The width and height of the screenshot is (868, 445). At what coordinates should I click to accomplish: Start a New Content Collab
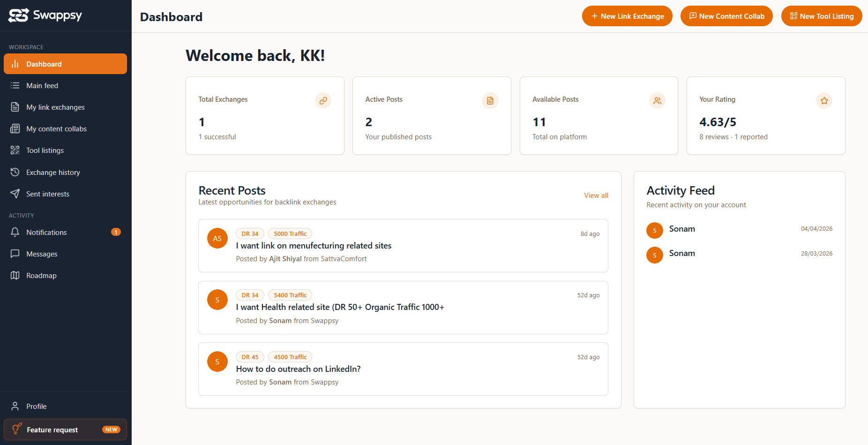point(726,16)
